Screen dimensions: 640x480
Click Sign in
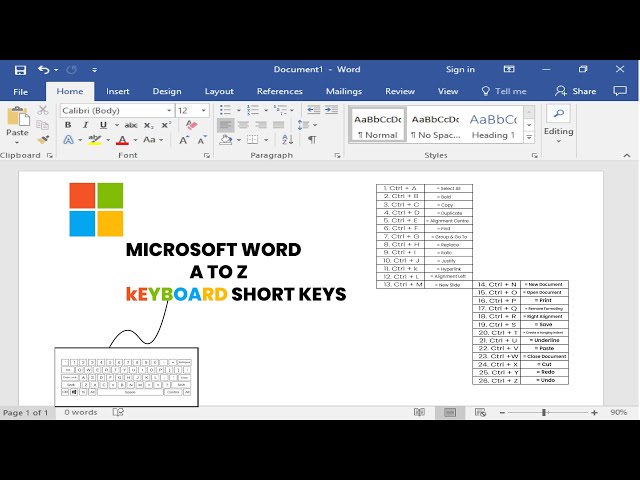(x=460, y=70)
